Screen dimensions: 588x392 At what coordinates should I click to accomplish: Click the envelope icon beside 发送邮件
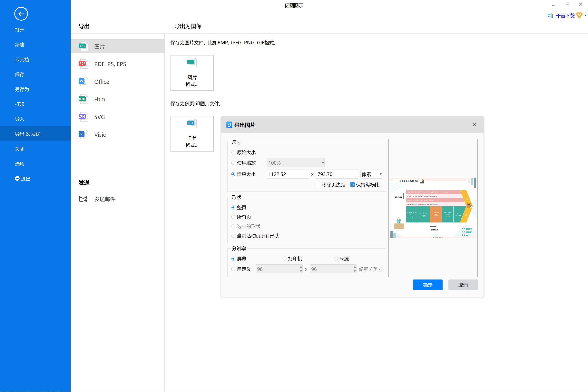pos(83,199)
